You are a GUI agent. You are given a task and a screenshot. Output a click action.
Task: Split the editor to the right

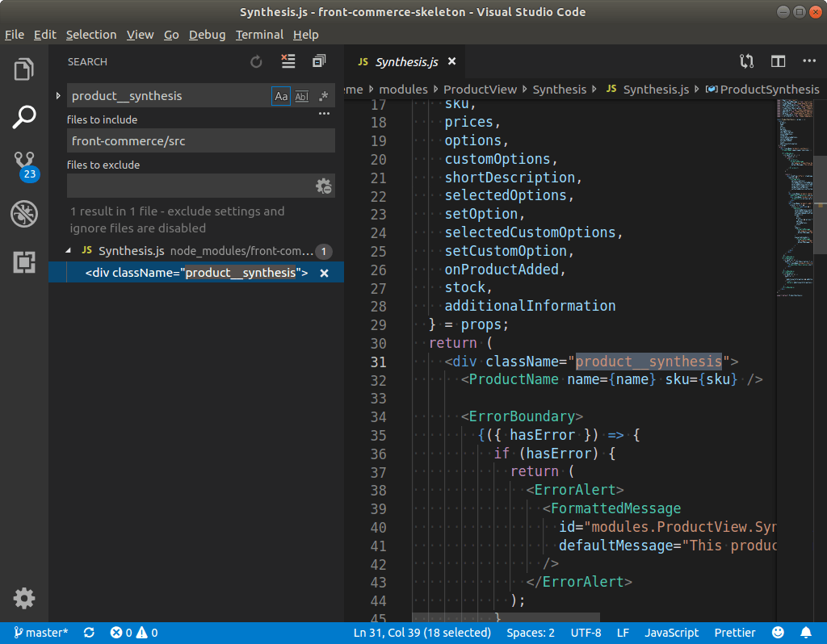pos(778,61)
